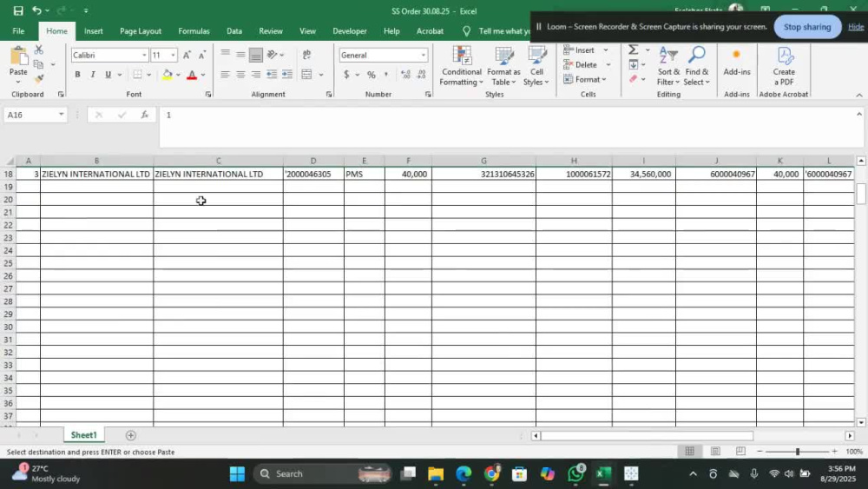Open Windows Start menu
The width and height of the screenshot is (868, 489).
(237, 474)
